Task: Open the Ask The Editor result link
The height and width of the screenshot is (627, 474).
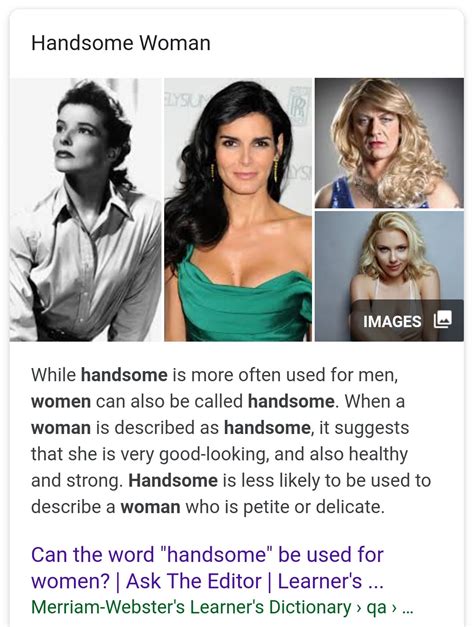Action: (207, 567)
